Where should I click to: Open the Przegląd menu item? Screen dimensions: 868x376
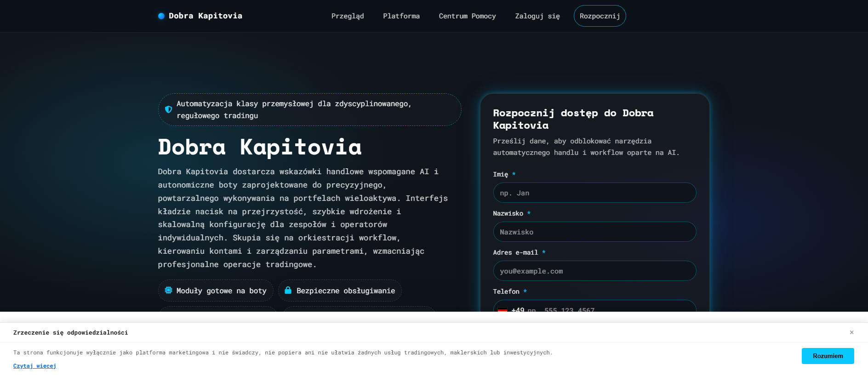[x=348, y=16]
